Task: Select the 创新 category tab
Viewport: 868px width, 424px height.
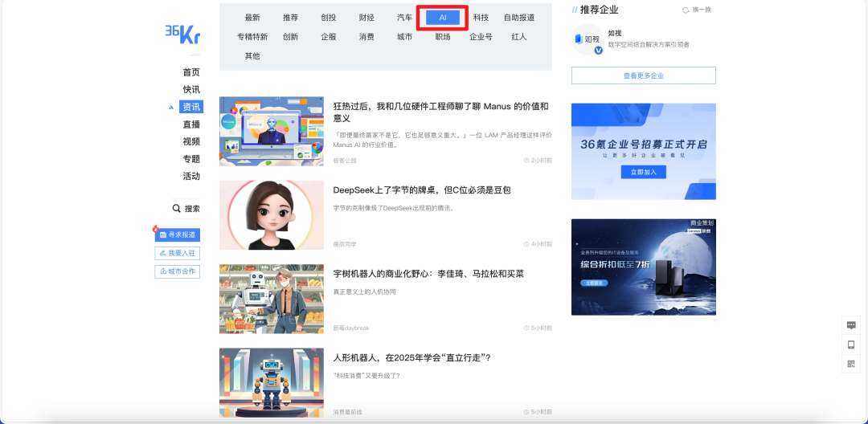Action: 291,37
